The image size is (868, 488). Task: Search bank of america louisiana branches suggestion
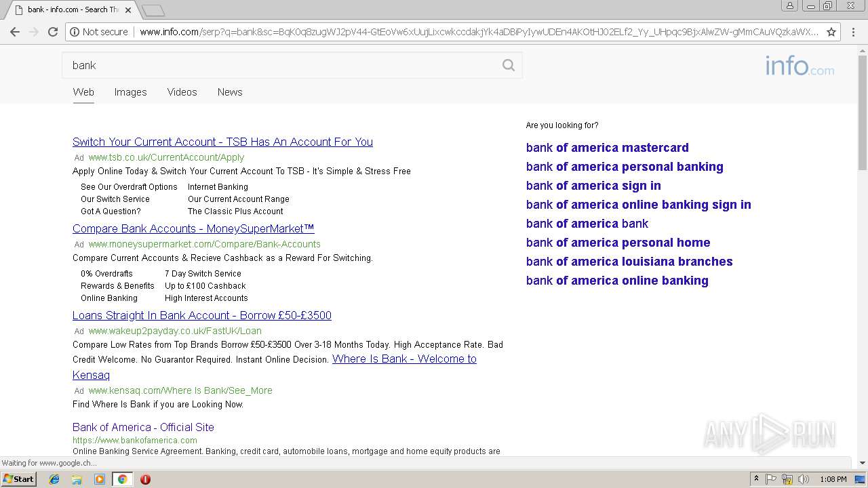pyautogui.click(x=629, y=262)
